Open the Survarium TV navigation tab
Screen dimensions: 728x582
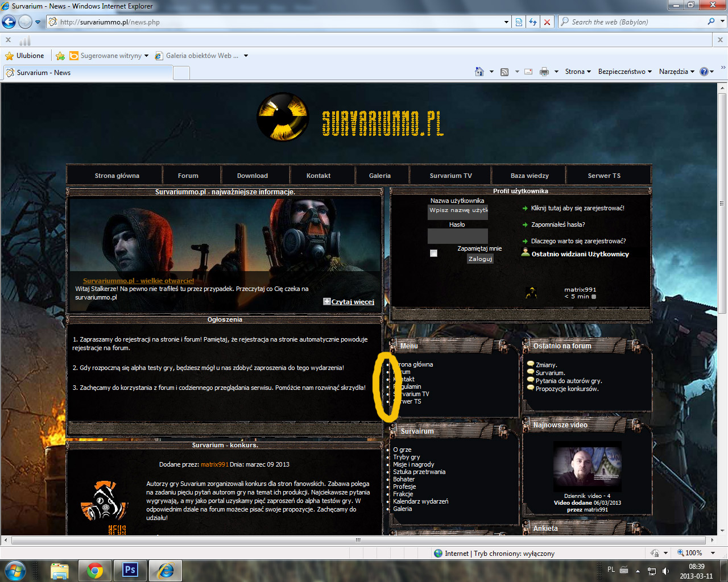pyautogui.click(x=451, y=176)
